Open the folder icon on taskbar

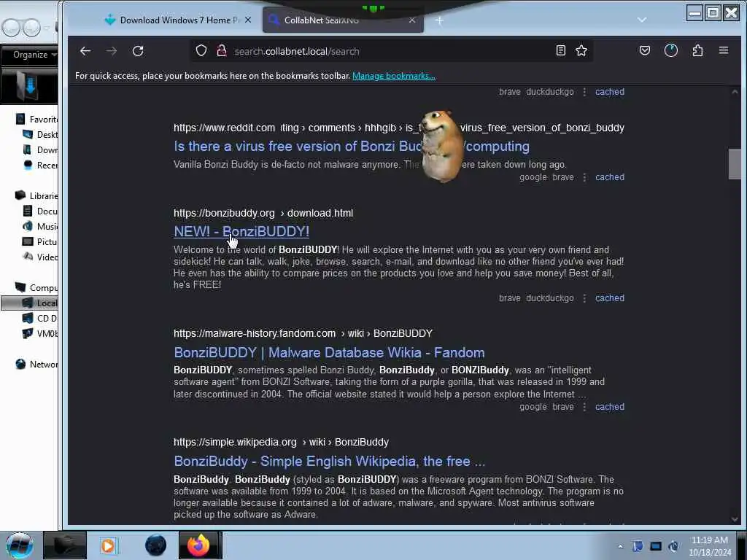click(65, 545)
